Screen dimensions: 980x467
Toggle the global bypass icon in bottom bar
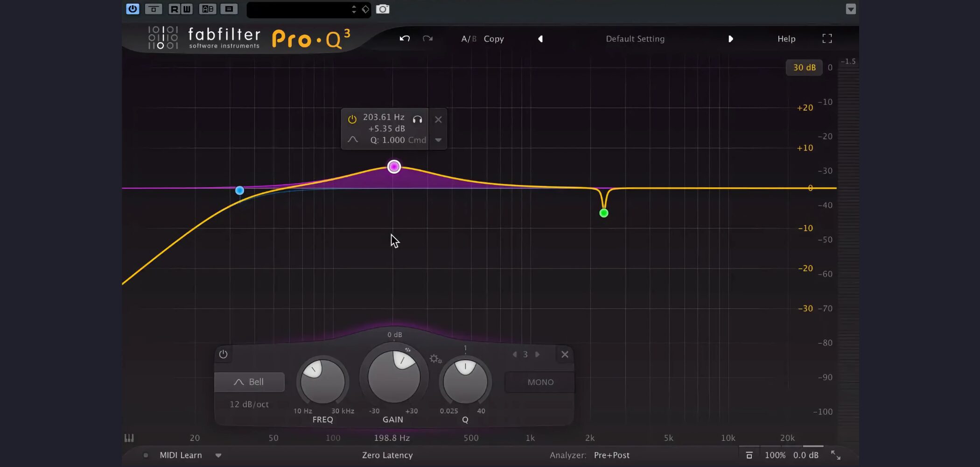click(x=749, y=455)
